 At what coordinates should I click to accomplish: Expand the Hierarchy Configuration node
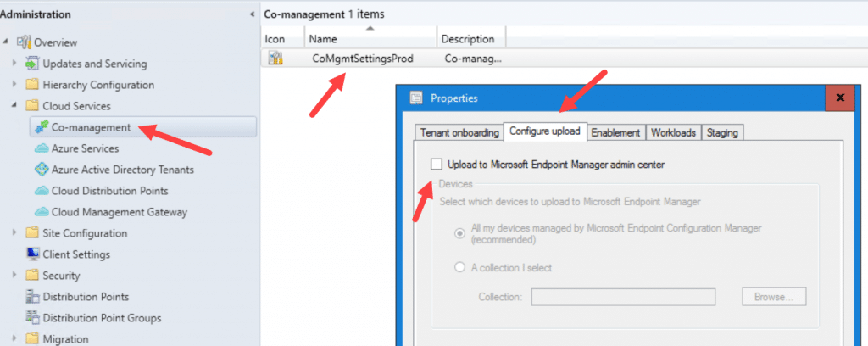click(14, 85)
